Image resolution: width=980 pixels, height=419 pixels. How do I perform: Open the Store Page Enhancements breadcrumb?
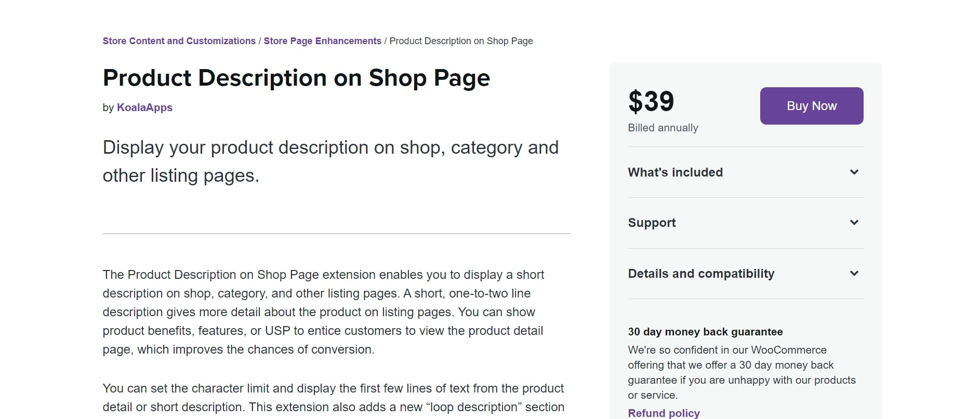point(322,41)
